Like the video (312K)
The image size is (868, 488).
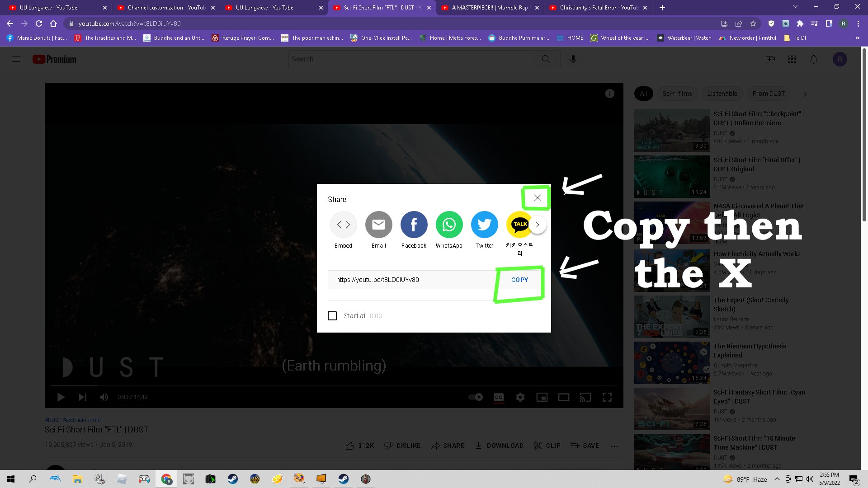[x=360, y=446]
